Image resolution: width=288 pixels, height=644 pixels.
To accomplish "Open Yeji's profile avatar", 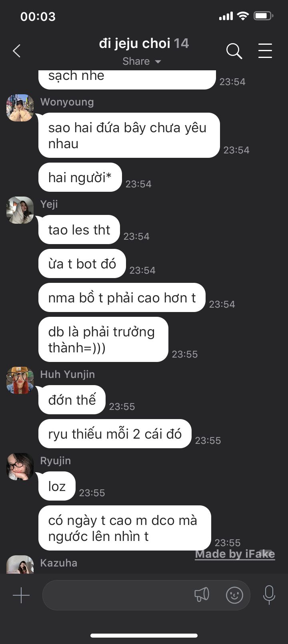I will [20, 210].
